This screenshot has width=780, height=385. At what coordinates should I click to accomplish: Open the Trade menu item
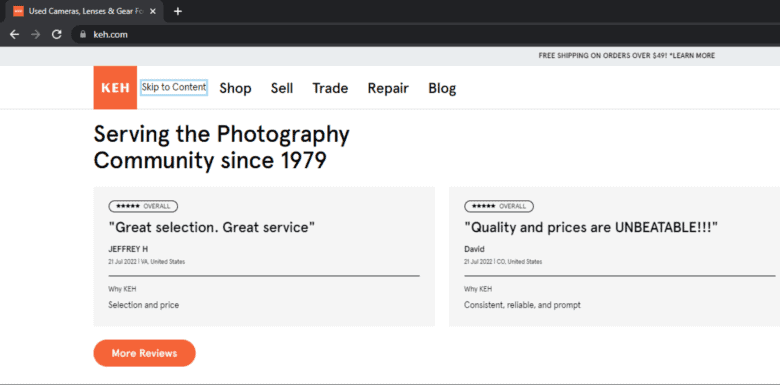click(x=330, y=89)
